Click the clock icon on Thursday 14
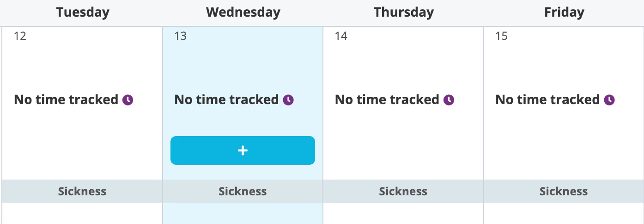 [449, 100]
